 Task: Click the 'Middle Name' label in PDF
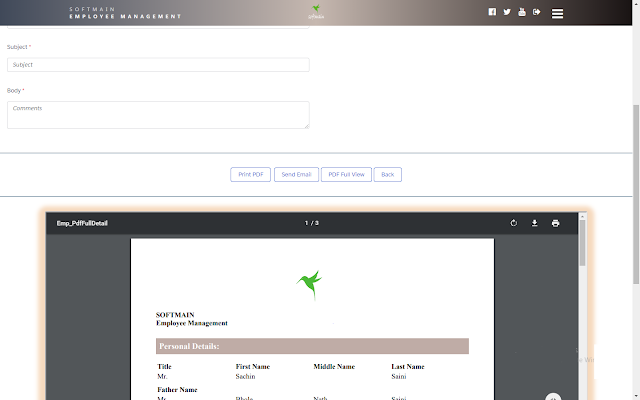pyautogui.click(x=334, y=367)
